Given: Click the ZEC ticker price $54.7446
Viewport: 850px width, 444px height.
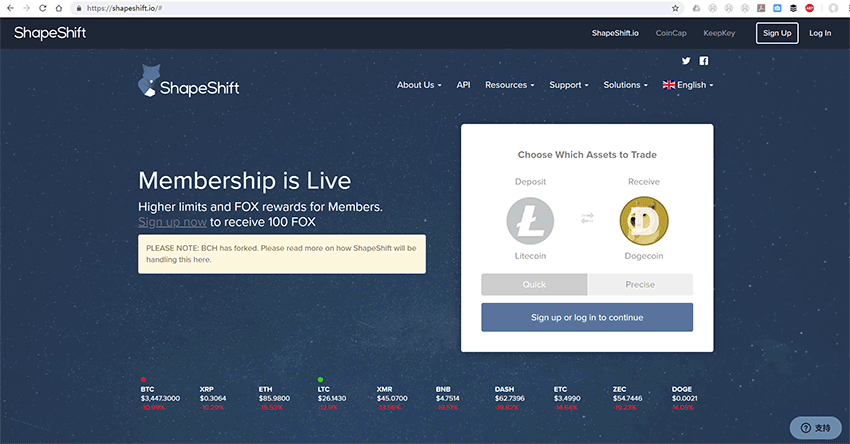Looking at the screenshot, I should (628, 398).
